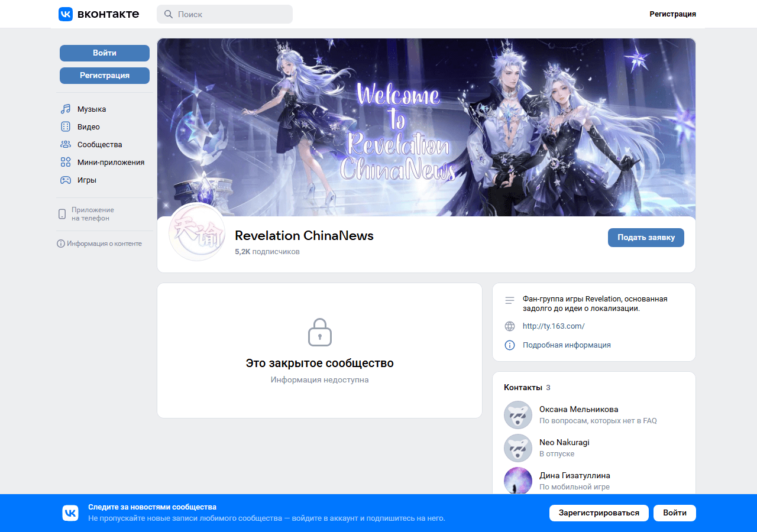Click Дина Гизатуллина avatar
This screenshot has height=532, width=757.
point(518,481)
